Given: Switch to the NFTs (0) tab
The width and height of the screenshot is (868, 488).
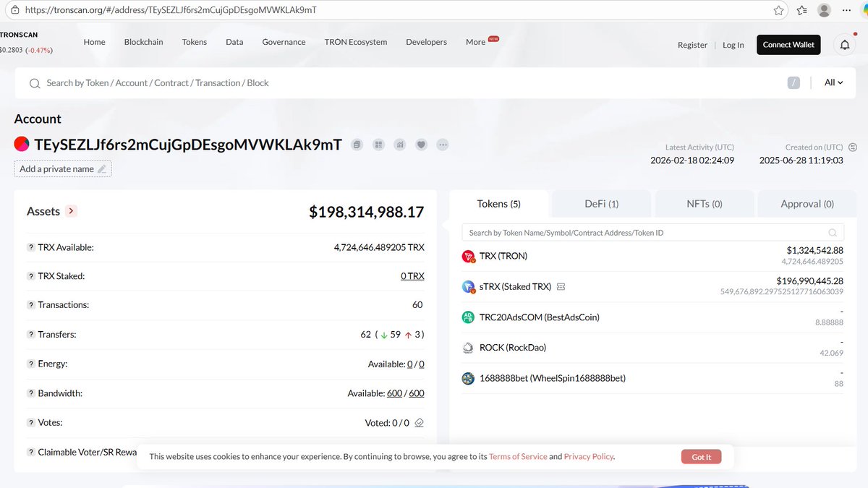Looking at the screenshot, I should click(705, 204).
